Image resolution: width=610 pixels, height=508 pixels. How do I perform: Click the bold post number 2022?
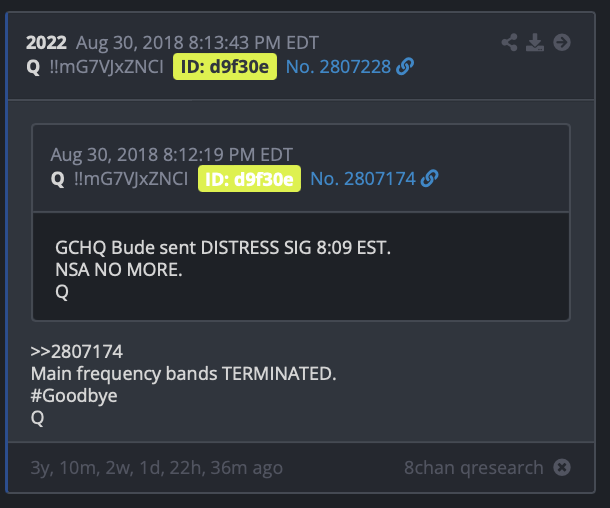point(46,42)
